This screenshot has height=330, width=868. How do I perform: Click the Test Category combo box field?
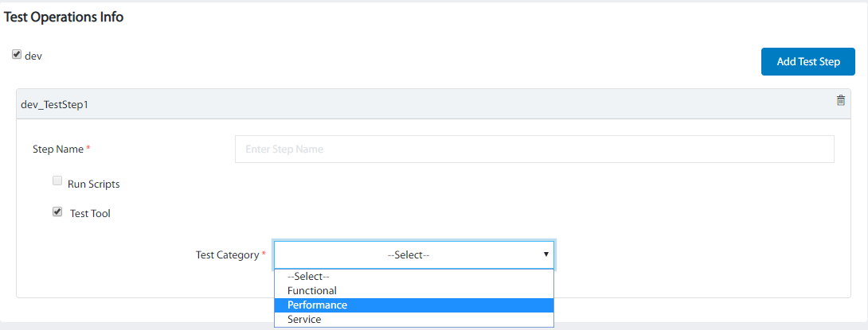pyautogui.click(x=408, y=255)
